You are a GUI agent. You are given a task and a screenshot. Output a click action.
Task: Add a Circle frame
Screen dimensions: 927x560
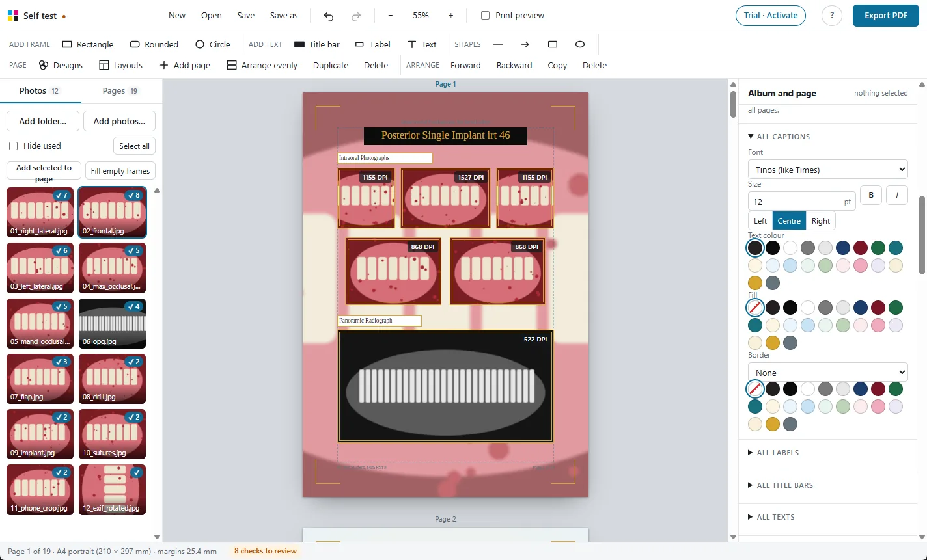click(x=213, y=44)
